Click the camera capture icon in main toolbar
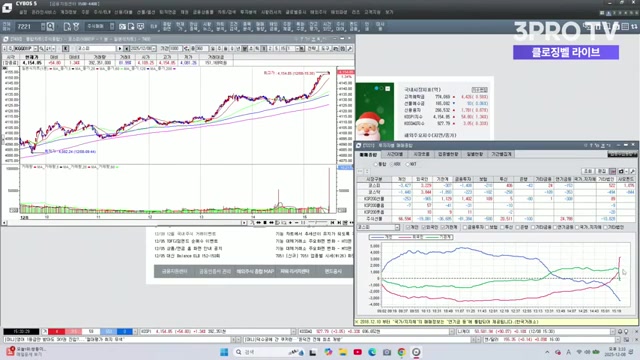The image size is (640, 360). [122, 27]
